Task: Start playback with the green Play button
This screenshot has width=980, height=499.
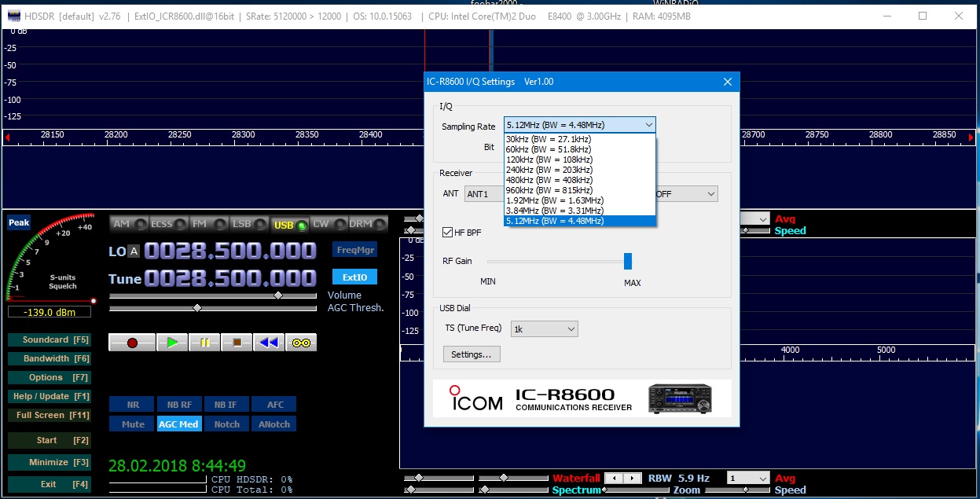Action: (172, 343)
